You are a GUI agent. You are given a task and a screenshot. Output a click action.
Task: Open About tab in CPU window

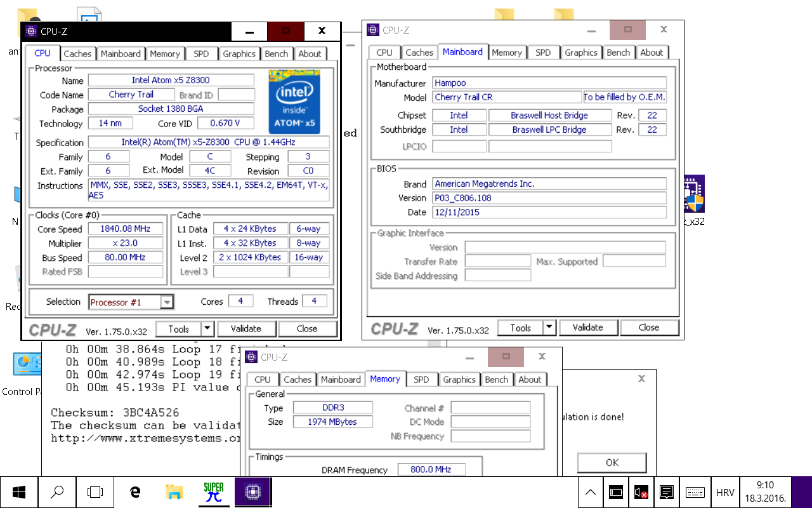click(310, 54)
